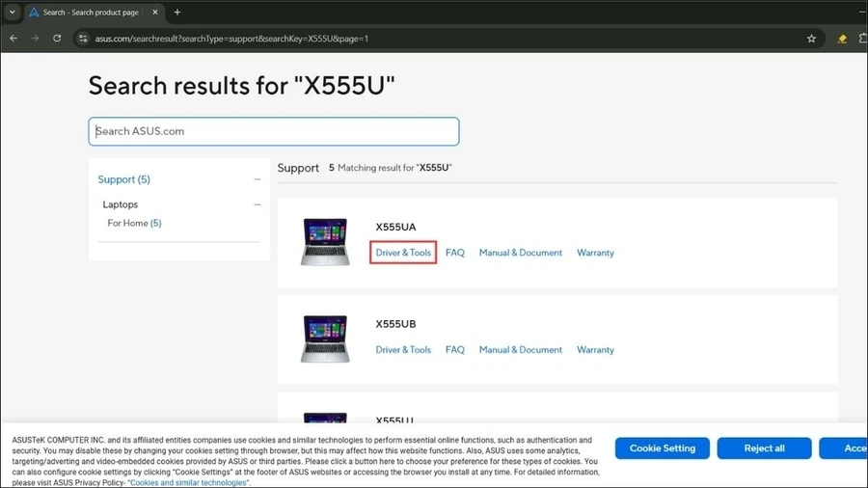Image resolution: width=868 pixels, height=488 pixels.
Task: Click the address bar URL
Action: 231,39
